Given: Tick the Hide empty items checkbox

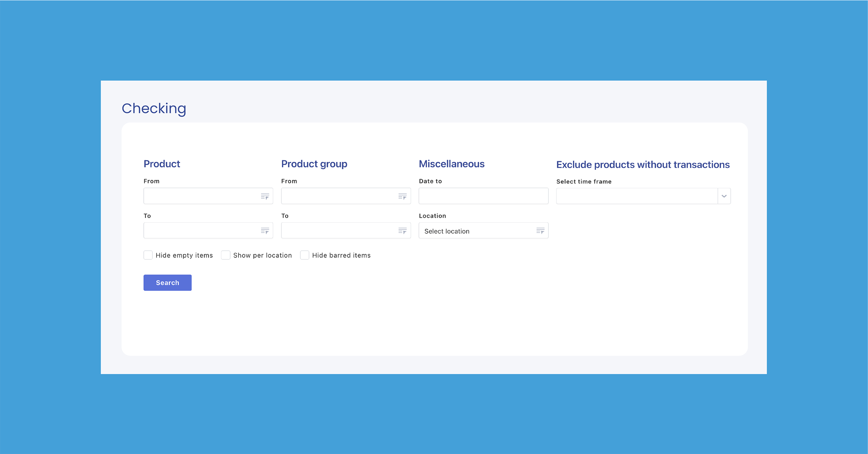Looking at the screenshot, I should click(148, 255).
